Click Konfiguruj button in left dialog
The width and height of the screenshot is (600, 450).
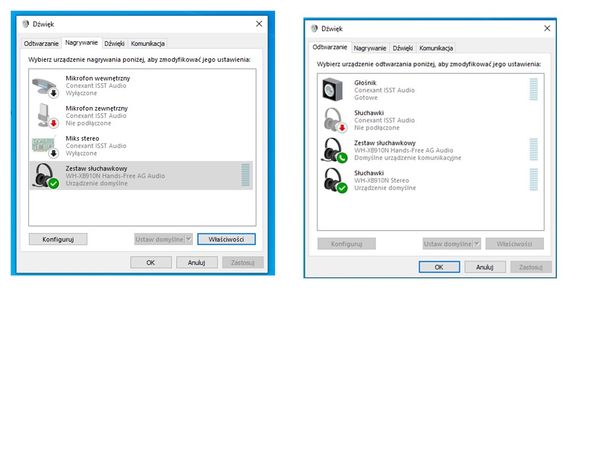pos(58,240)
